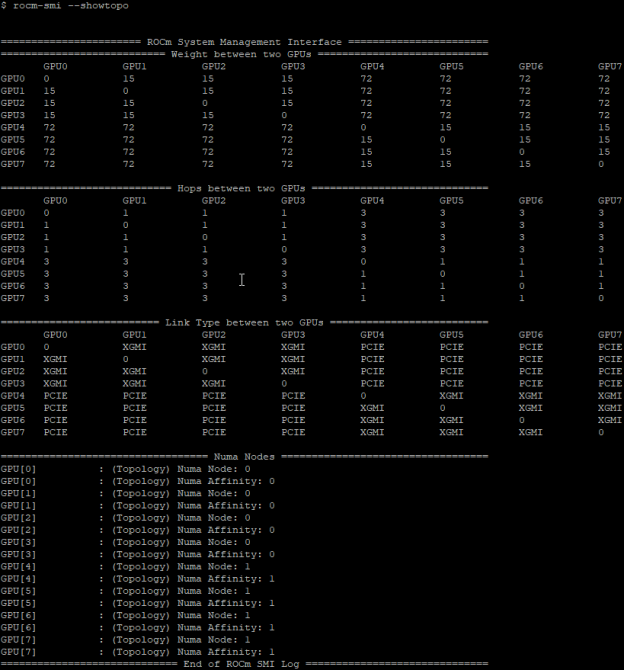Click the Link Type between two GPUs heading
The width and height of the screenshot is (624, 670).
(x=244, y=322)
